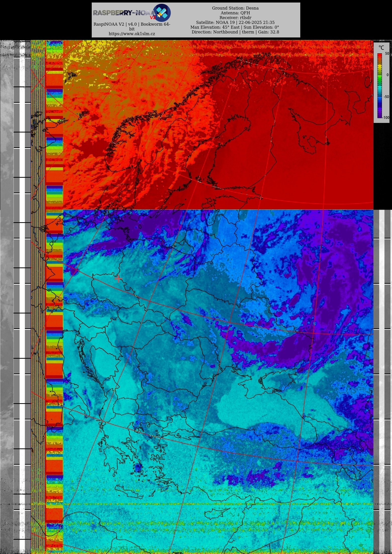The height and width of the screenshot is (554, 392).
Task: Click 'Satellite: NOAA 19 | 22-06-2025 21:35' text
Action: (x=235, y=22)
